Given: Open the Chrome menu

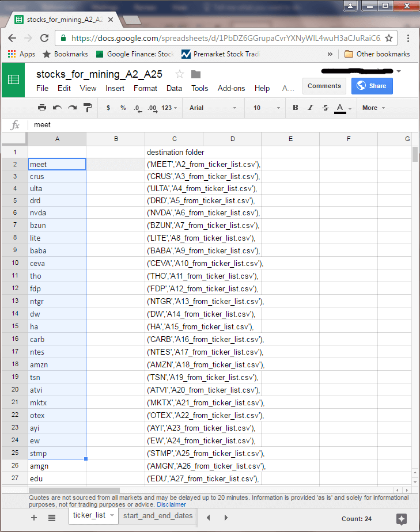Looking at the screenshot, I should pos(408,38).
